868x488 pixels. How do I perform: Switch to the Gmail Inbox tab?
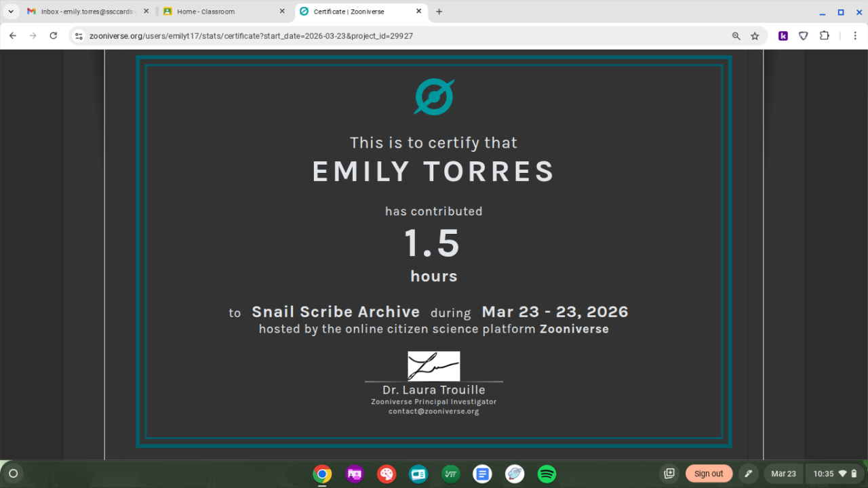click(x=87, y=12)
